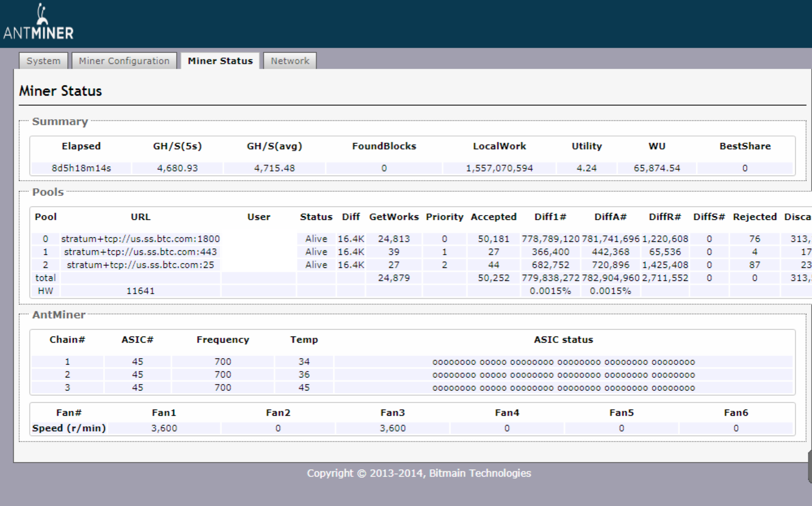Click GetWorks value 24,813 for pool 0

tap(394, 239)
